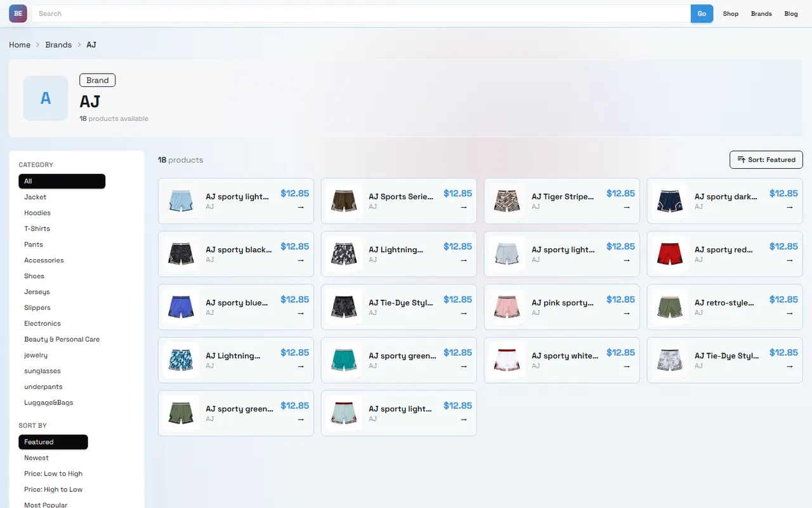Open AJ sporty dark navy shorts thumbnail
The height and width of the screenshot is (508, 812).
point(670,201)
